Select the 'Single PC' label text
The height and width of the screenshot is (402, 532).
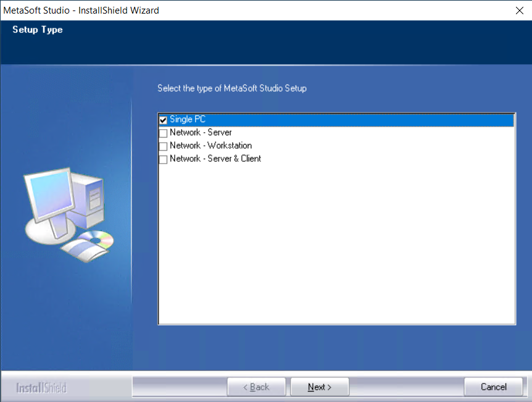coord(188,120)
